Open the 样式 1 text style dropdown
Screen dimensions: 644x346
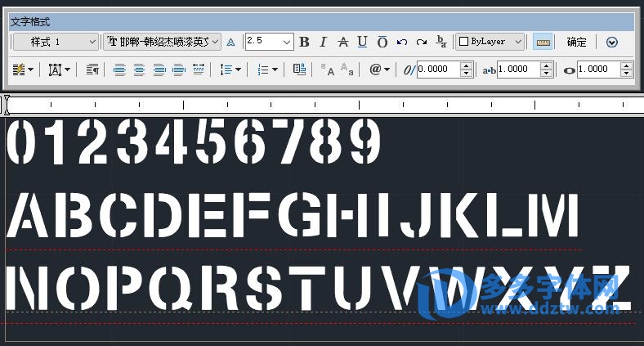56,42
